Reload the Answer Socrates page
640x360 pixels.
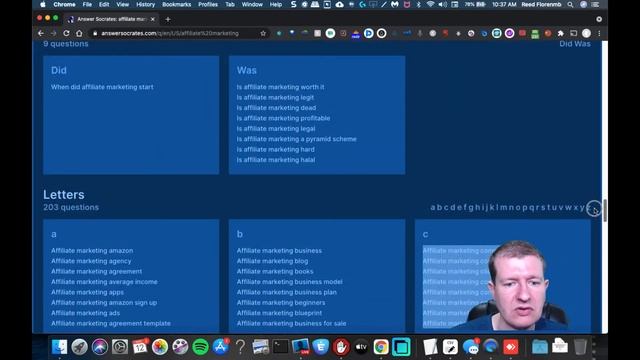[x=66, y=33]
